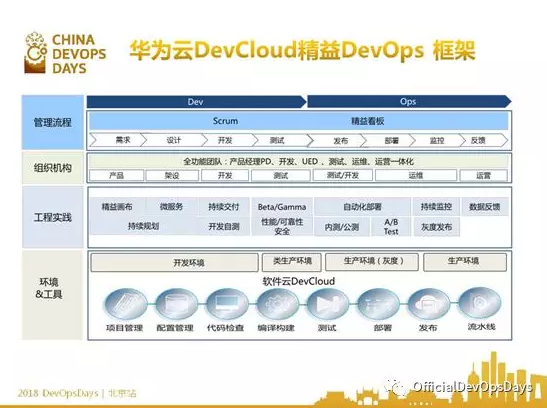Screen dimensions: 547x408
Task: Click the China DevOps Days logo
Action: [65, 53]
